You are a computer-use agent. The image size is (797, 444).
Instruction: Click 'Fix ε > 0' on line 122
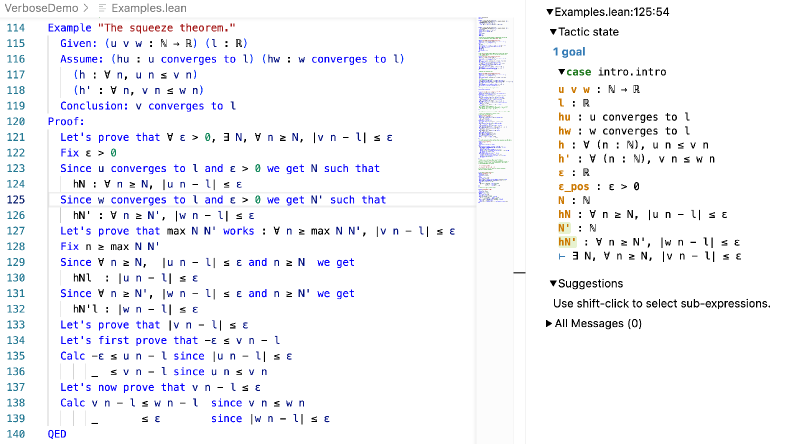pos(88,152)
